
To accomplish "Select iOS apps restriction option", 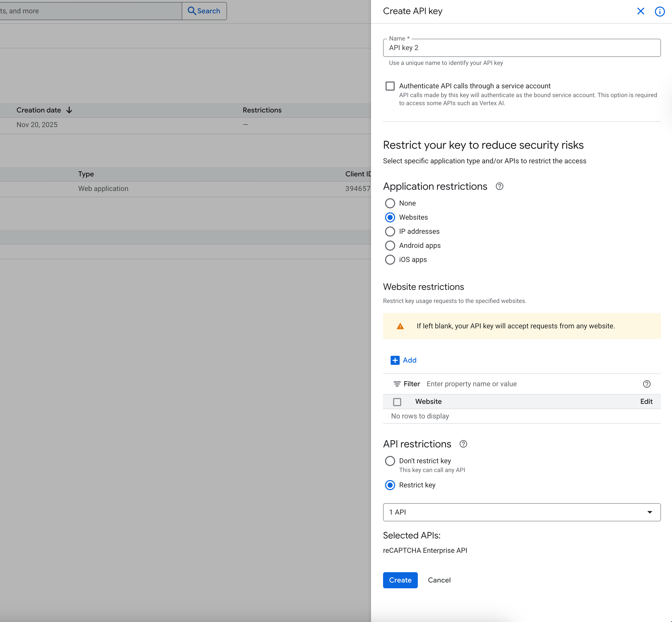I will [390, 260].
